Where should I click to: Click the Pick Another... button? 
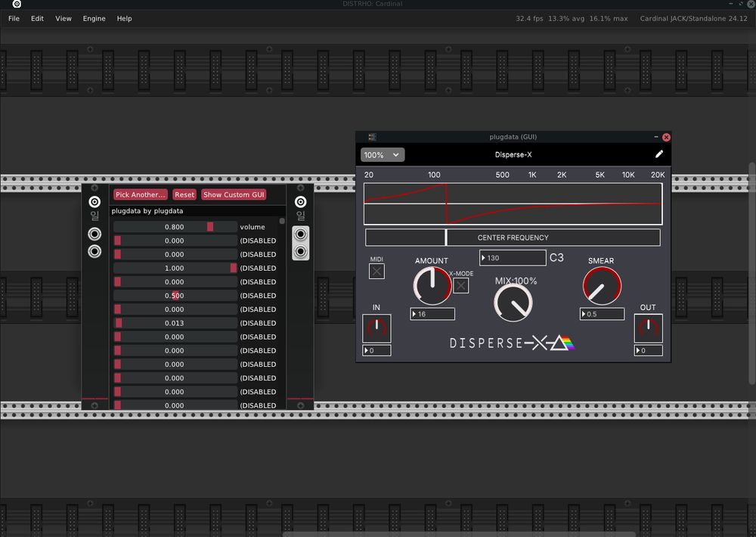point(141,194)
